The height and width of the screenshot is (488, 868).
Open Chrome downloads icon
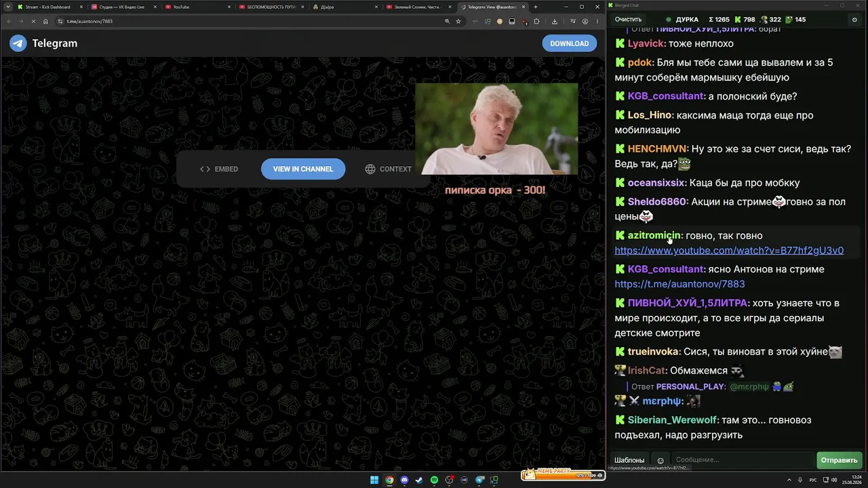[x=554, y=21]
